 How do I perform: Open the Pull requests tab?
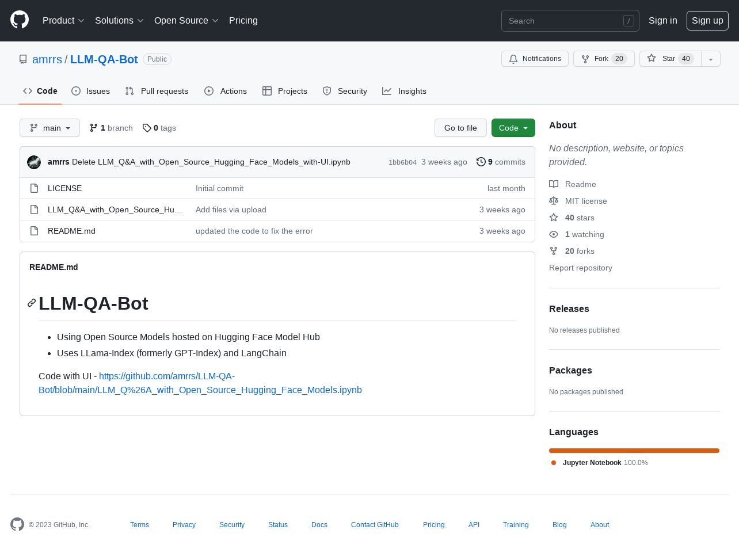[x=157, y=91]
